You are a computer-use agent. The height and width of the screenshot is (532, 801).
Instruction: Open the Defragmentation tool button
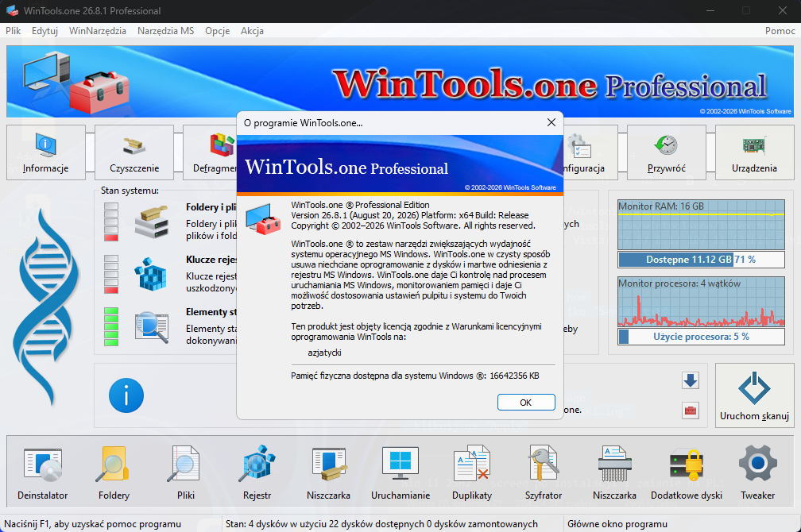(x=210, y=152)
